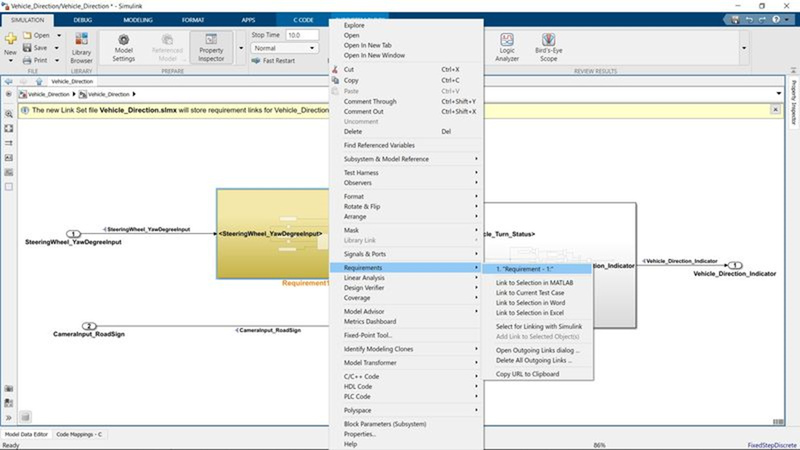Open Model Data Editor tab
Viewport: 800px width, 450px height.
[x=26, y=434]
